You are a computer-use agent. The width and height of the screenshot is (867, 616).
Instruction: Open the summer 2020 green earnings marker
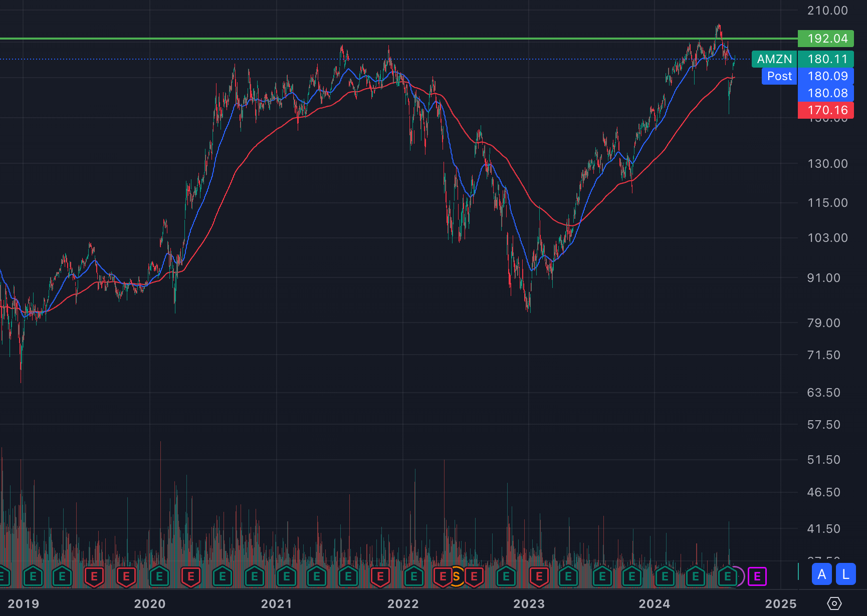[x=223, y=576]
